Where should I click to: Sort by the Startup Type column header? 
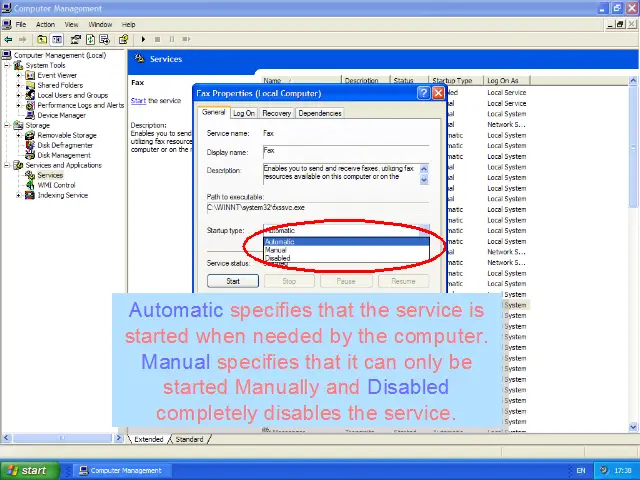[x=456, y=80]
